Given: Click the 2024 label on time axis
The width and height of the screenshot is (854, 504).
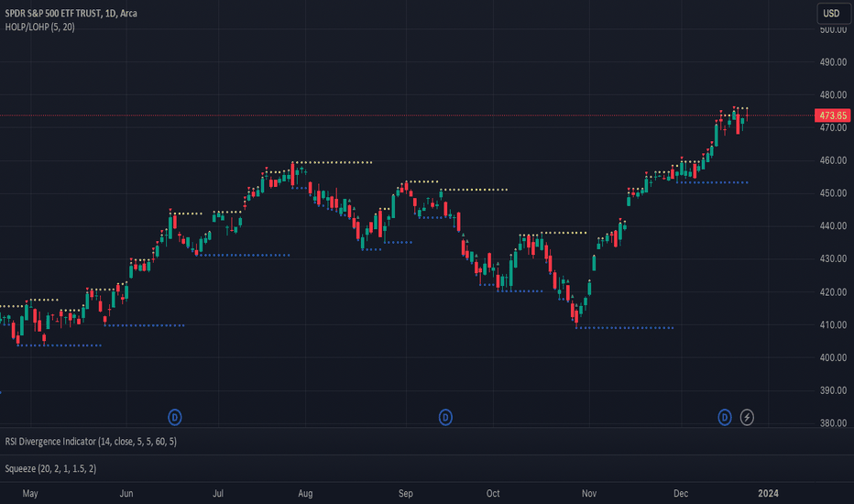Looking at the screenshot, I should click(769, 494).
